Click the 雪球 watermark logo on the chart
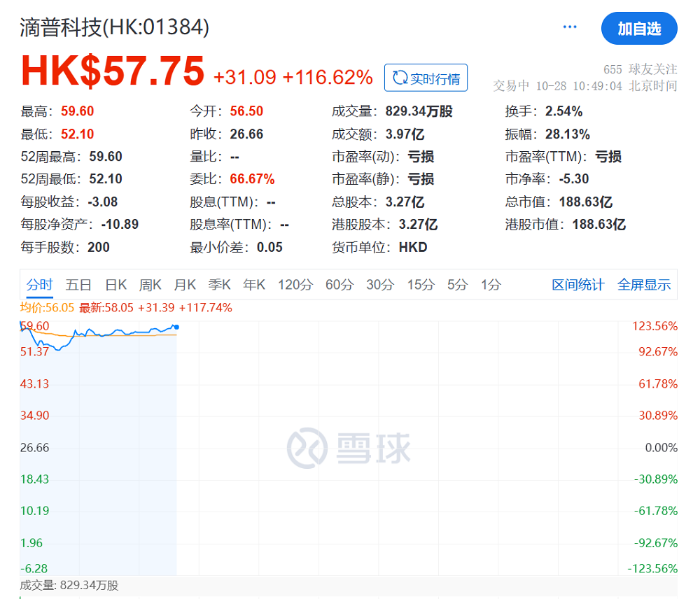 pyautogui.click(x=346, y=448)
